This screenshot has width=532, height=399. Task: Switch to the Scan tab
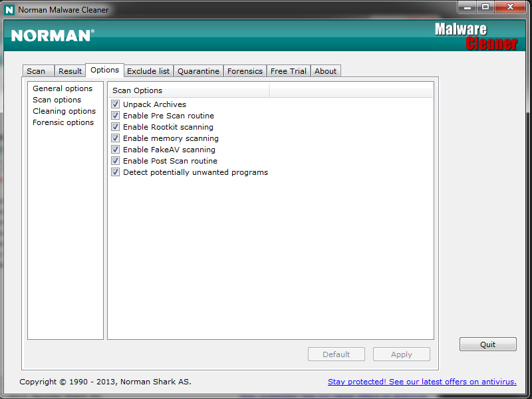36,71
